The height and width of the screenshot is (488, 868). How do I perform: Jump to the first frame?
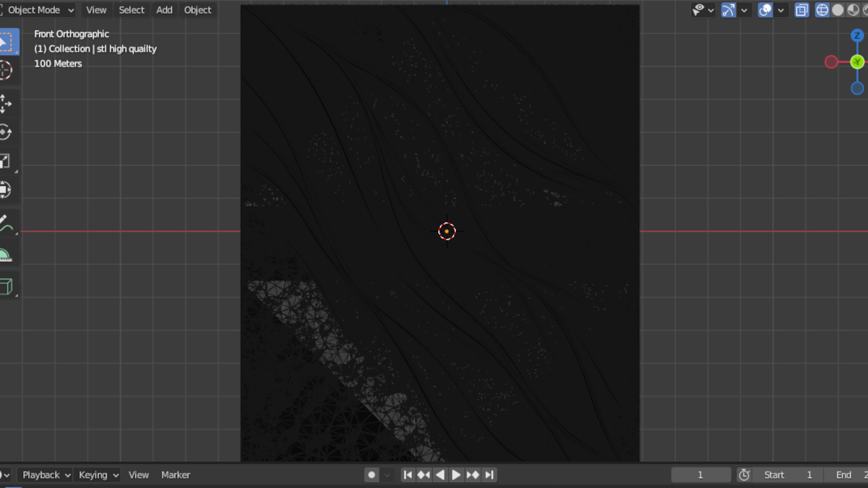(x=407, y=475)
